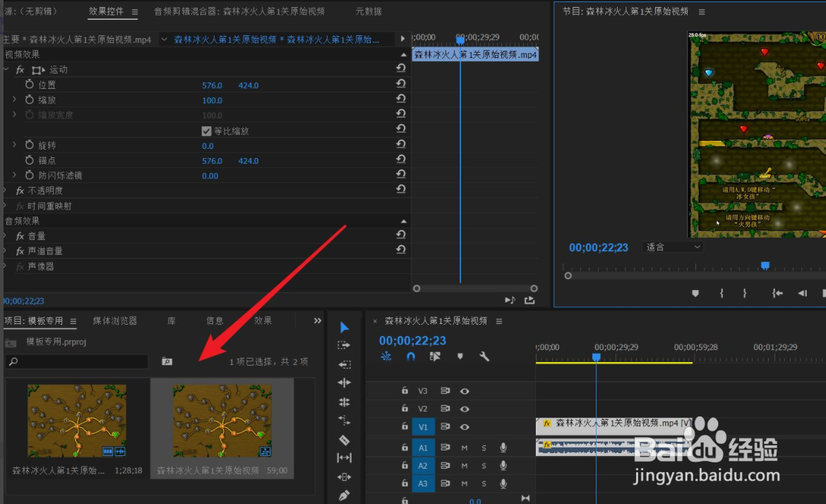Toggle animation stopwatch for Position
Screen dimensions: 826x504
(30, 84)
